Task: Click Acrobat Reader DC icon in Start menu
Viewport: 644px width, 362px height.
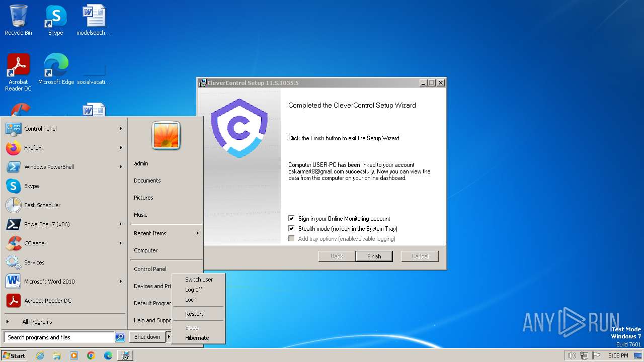Action: coord(14,301)
